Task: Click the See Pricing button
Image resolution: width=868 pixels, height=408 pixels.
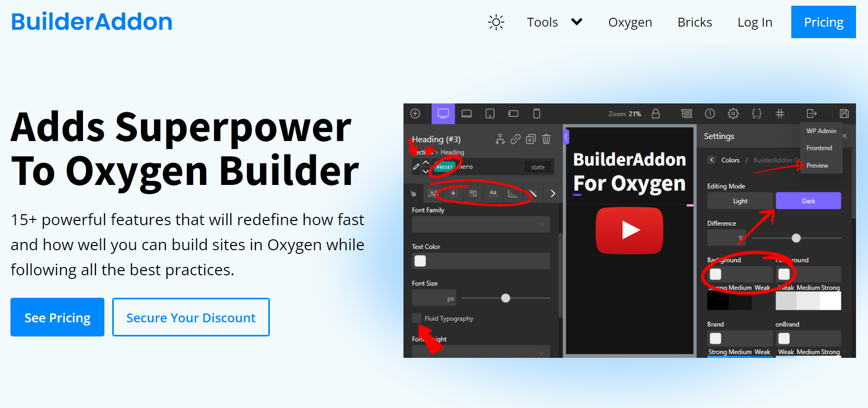Action: pos(57,318)
